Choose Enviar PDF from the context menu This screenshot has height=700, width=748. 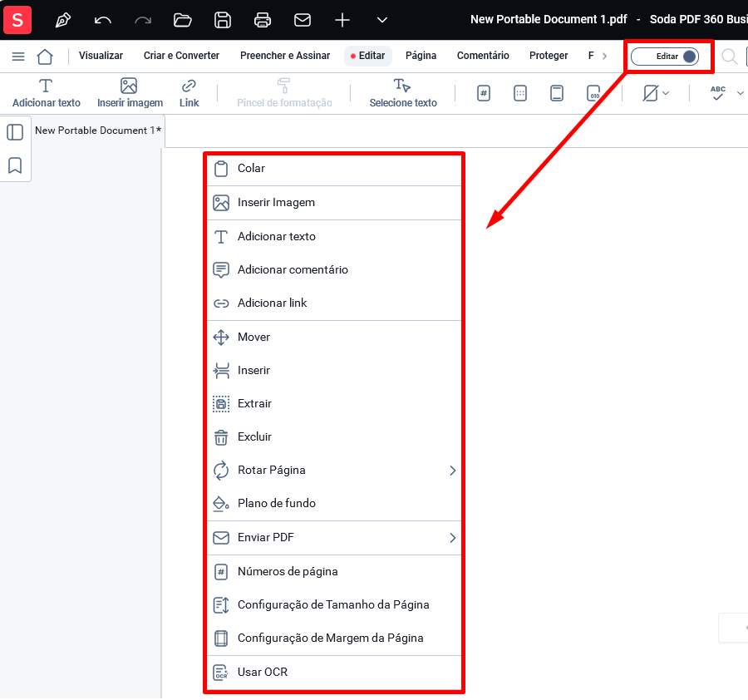click(x=334, y=538)
